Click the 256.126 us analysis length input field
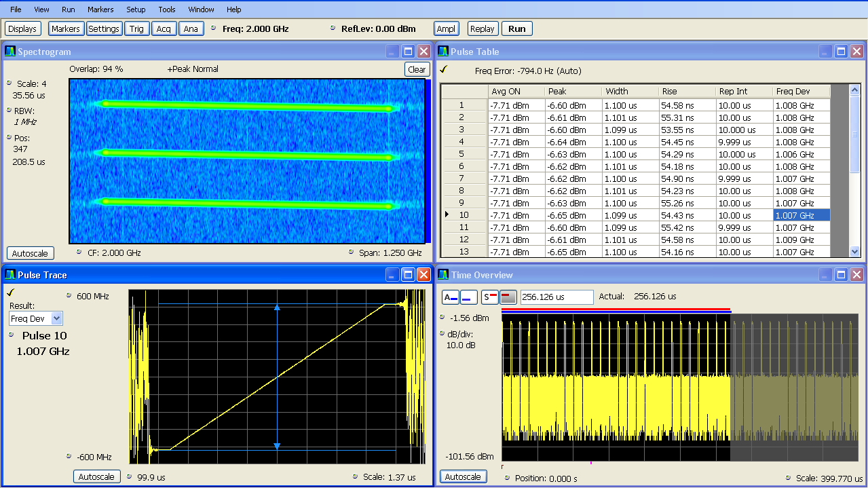Screen dimensions: 868x488 pyautogui.click(x=556, y=297)
